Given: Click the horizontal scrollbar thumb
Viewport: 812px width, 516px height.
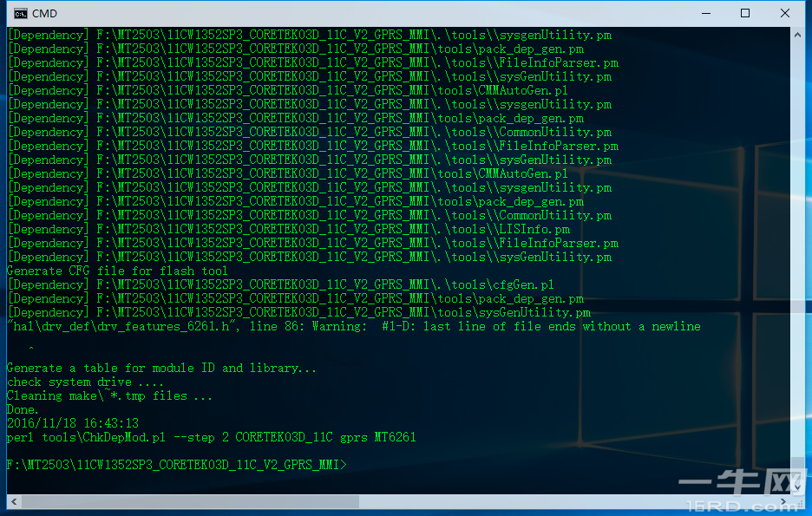Looking at the screenshot, I should pyautogui.click(x=189, y=501).
